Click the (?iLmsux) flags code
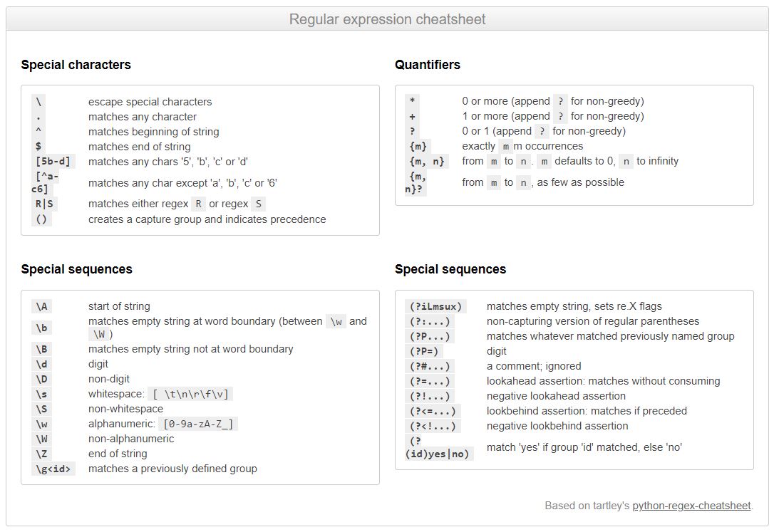This screenshot has width=774, height=532. 436,306
